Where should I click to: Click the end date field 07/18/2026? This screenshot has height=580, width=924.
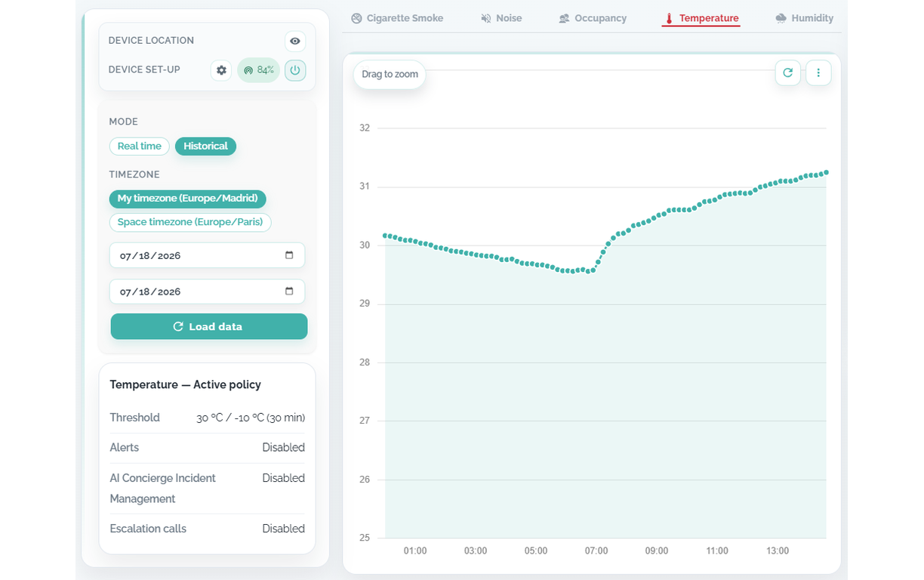coord(208,292)
